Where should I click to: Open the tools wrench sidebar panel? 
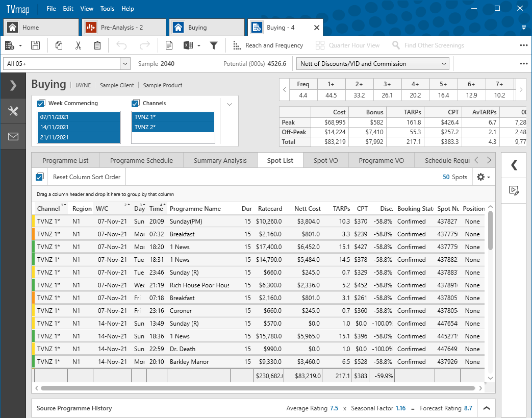coord(13,111)
